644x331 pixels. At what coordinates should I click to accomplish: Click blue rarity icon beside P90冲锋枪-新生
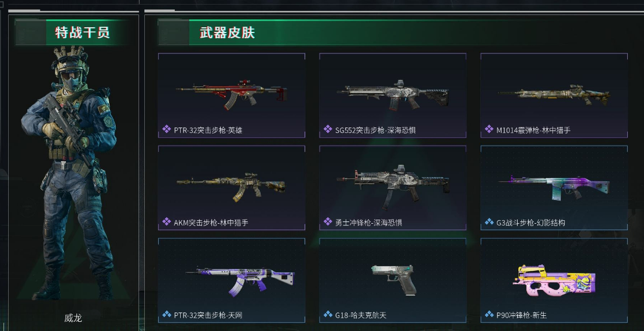click(x=489, y=315)
